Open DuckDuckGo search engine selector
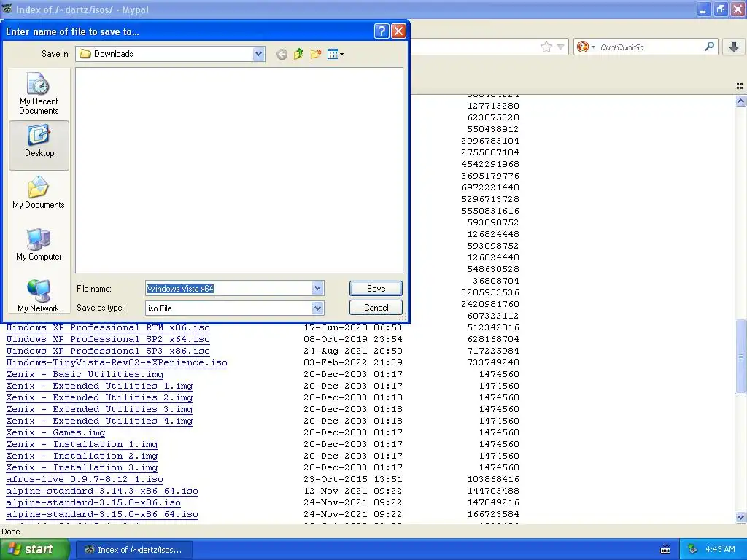 click(x=586, y=47)
